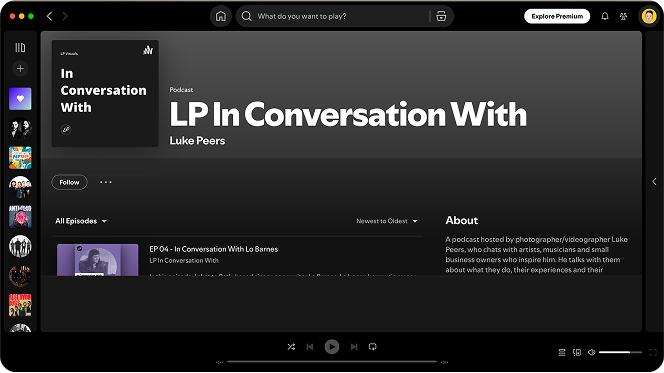Viewport: 664px width, 373px height.
Task: Open episode 'EP 04 - In Conversation With Lo Barnes'
Action: click(213, 249)
